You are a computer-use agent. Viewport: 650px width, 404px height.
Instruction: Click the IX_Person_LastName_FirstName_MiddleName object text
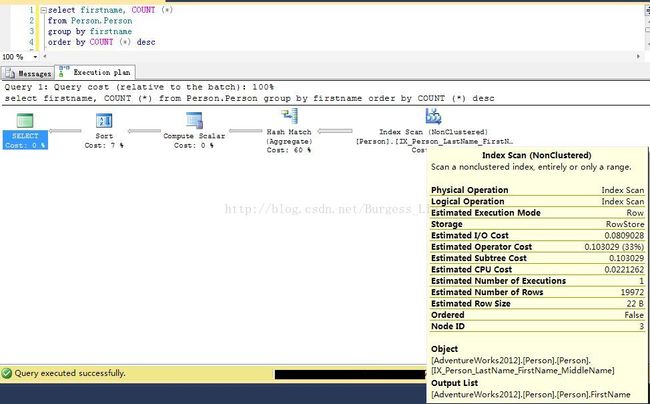pos(522,370)
